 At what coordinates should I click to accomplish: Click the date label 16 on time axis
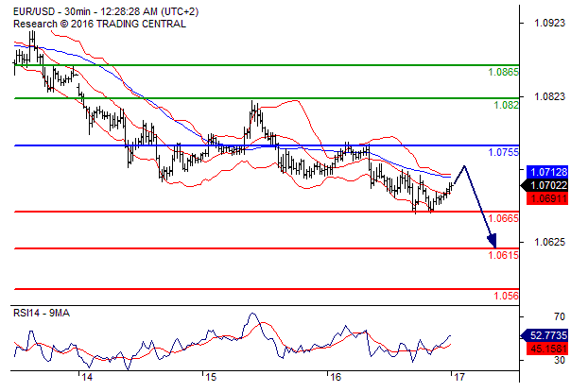336,377
